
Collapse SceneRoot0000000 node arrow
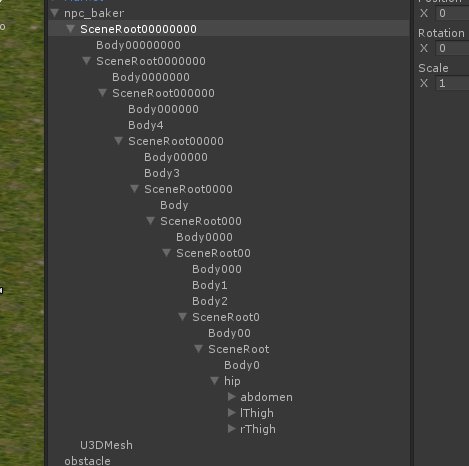click(86, 61)
